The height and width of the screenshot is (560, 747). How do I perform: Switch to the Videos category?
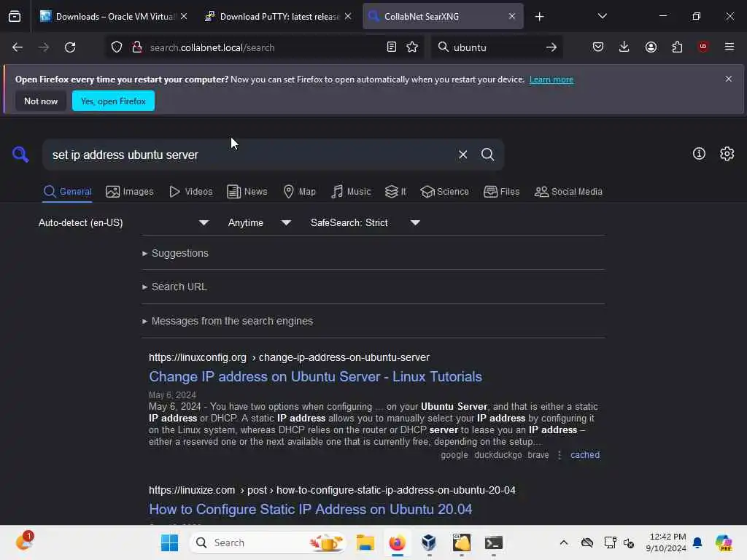point(190,192)
